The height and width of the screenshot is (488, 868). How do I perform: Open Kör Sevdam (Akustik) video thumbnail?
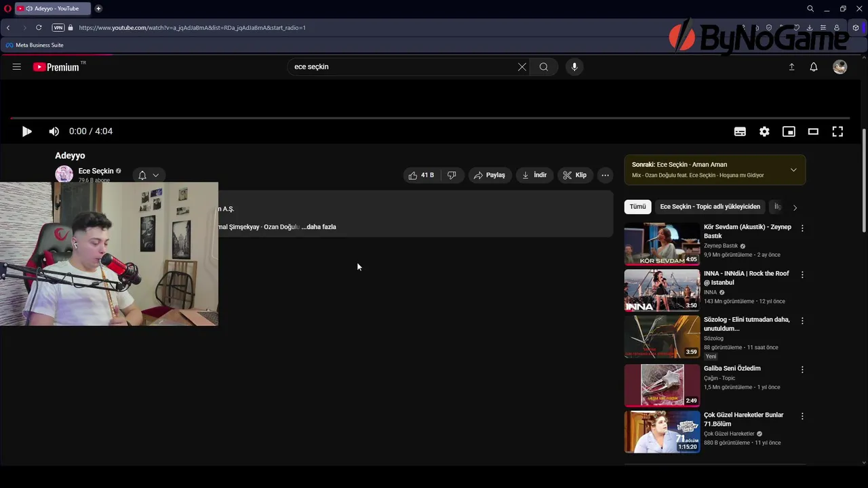click(662, 244)
